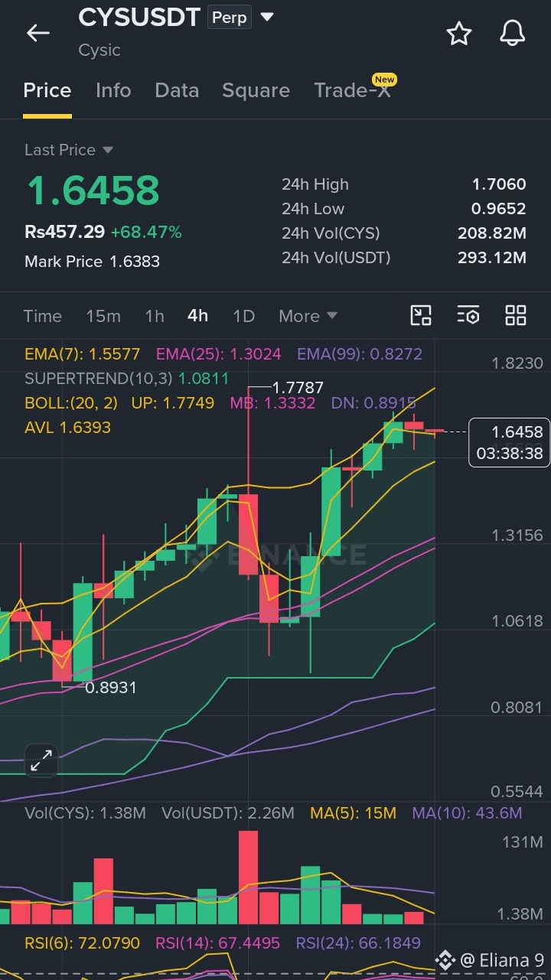The width and height of the screenshot is (551, 980).
Task: Tap the RSI(14): 67.4495 label
Action: [x=218, y=943]
